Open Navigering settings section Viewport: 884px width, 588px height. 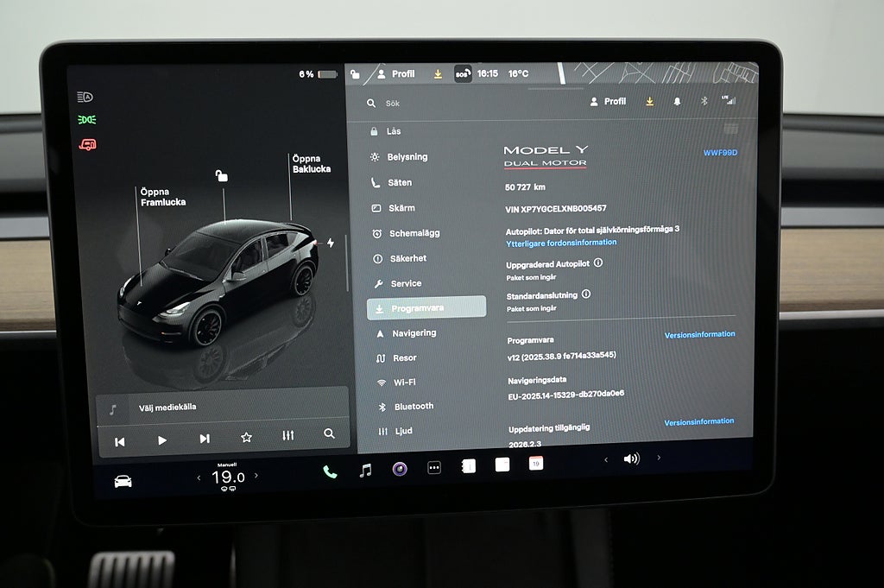coord(414,333)
